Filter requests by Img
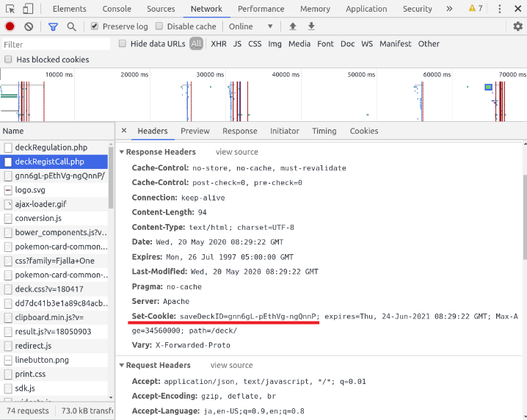 point(275,44)
